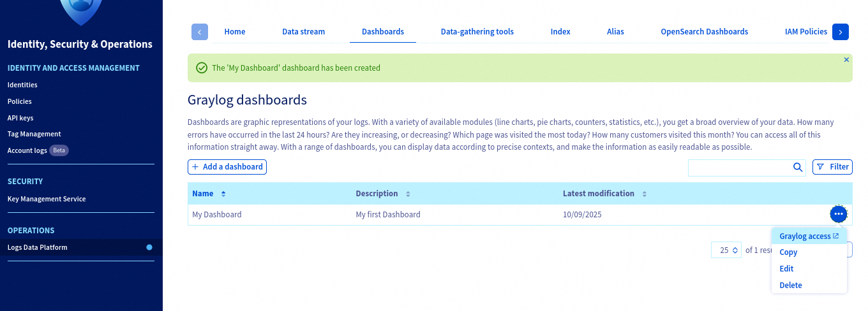Choose Graylog access from the context menu
Image resolution: width=868 pixels, height=311 pixels.
click(x=809, y=236)
